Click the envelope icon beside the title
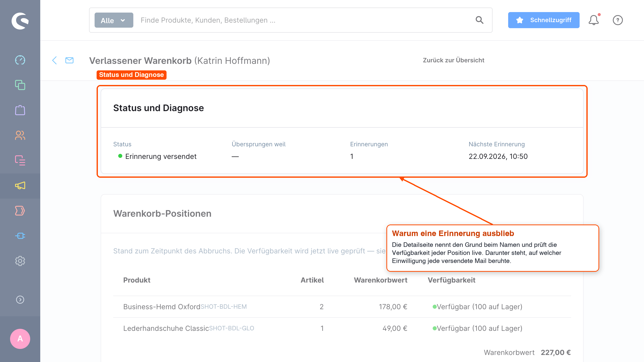 [x=69, y=60]
